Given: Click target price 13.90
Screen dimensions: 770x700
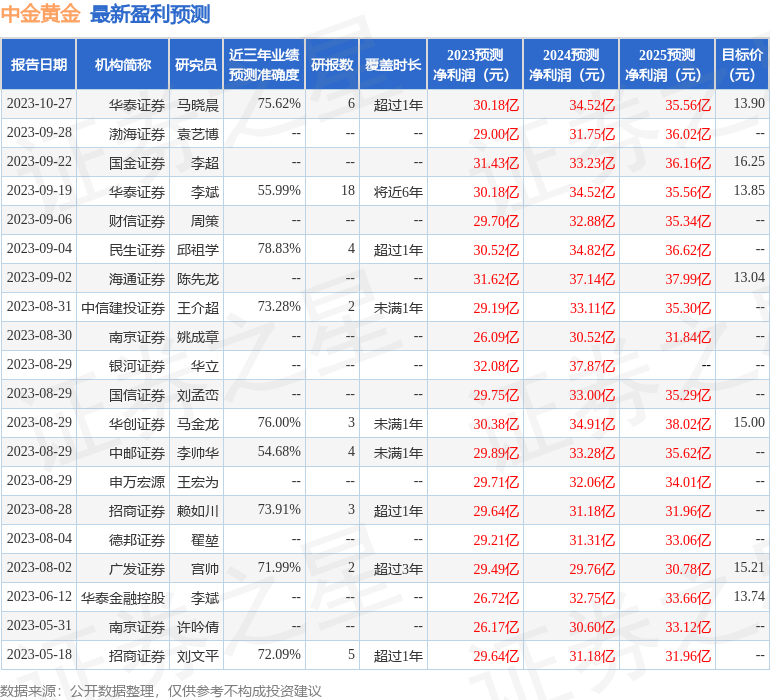Looking at the screenshot, I should 749,104.
